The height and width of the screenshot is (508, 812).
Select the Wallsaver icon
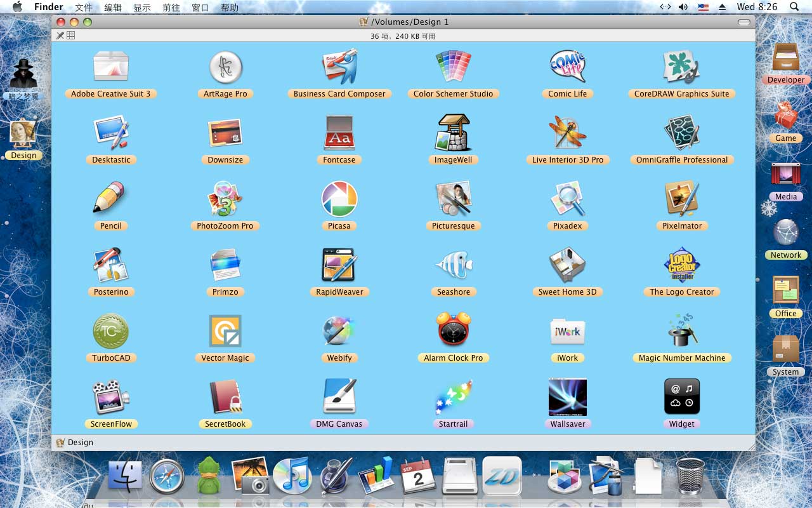click(568, 397)
